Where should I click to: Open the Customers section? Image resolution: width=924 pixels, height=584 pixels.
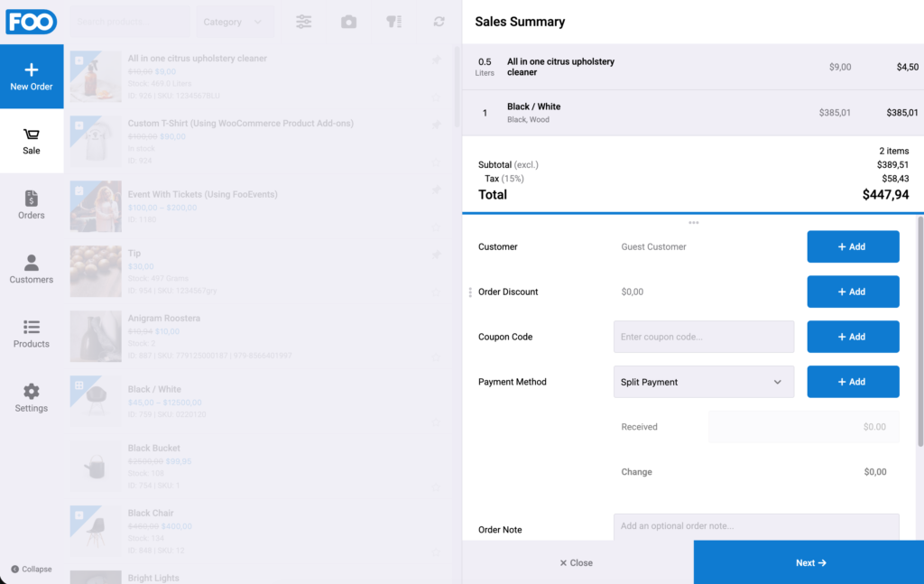[32, 269]
